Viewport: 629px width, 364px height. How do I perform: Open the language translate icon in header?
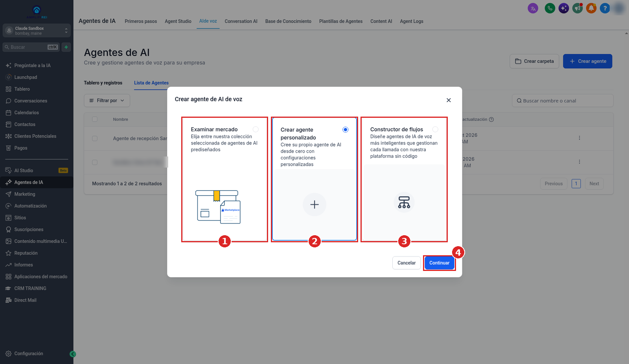pos(533,8)
